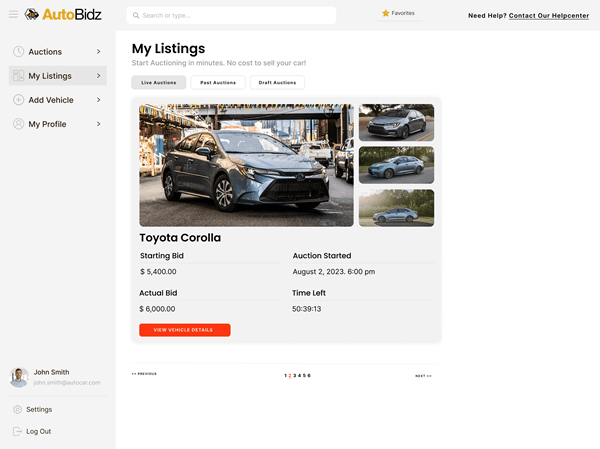
Task: Open the My Profile sidebar item
Action: pyautogui.click(x=57, y=124)
